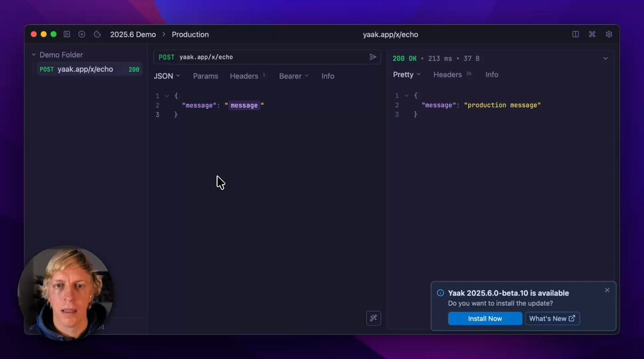Open the What's New link
This screenshot has width=644, height=359.
pos(552,318)
